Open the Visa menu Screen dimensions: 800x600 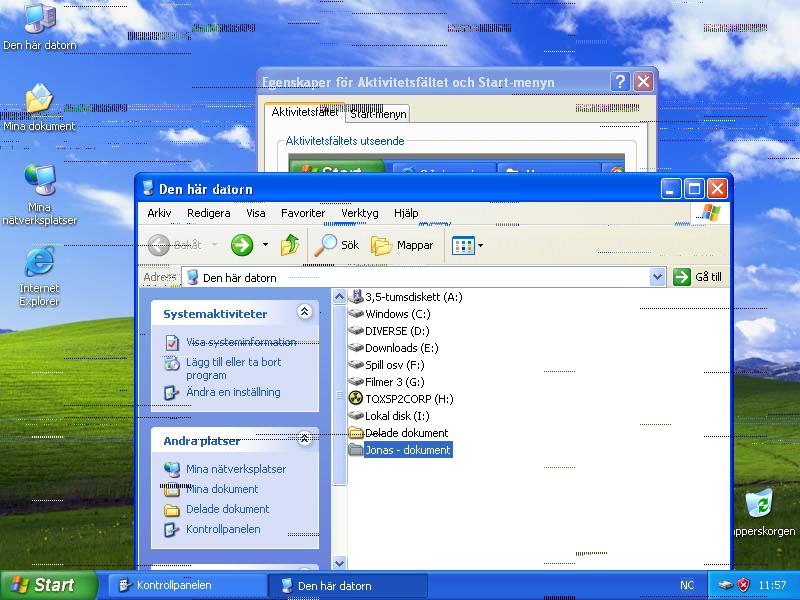coord(256,213)
